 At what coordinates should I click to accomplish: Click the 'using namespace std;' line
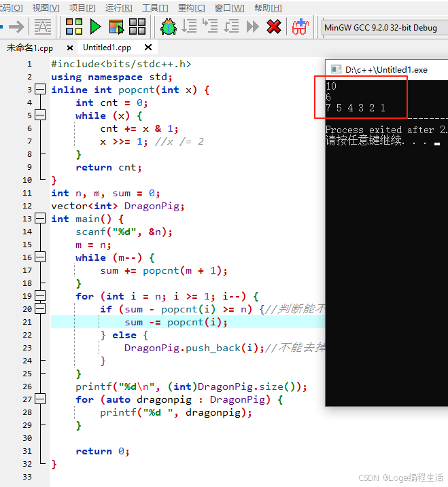tap(111, 77)
